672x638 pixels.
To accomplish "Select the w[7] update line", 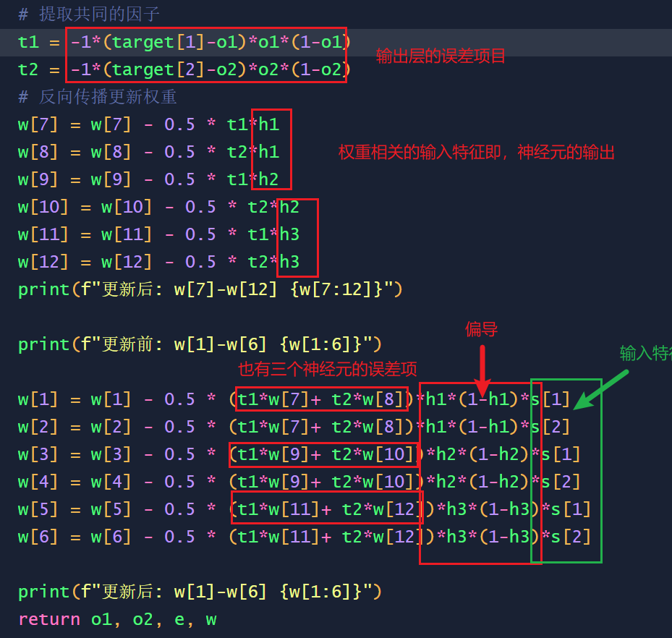I will point(145,124).
